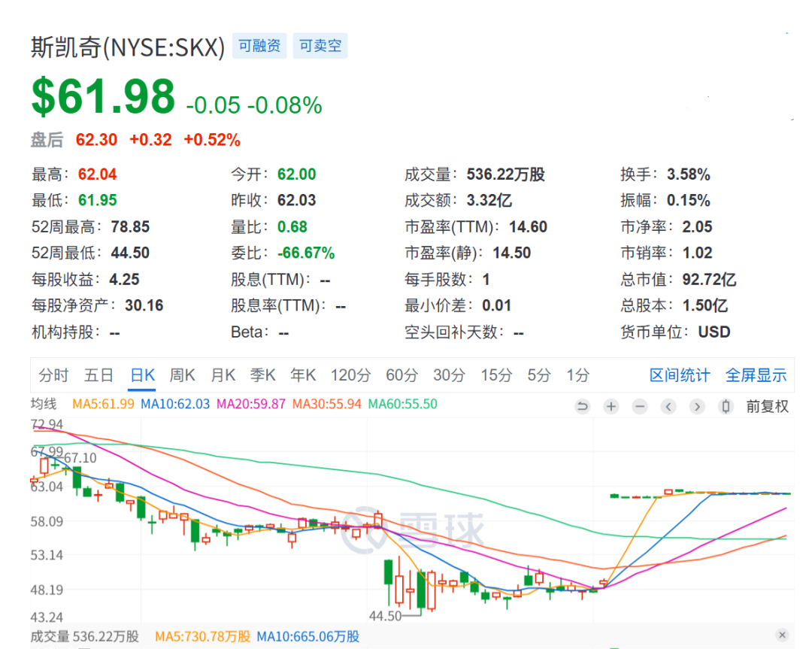This screenshot has width=812, height=649.
Task: Click 换手 value 3.58%
Action: 688,174
